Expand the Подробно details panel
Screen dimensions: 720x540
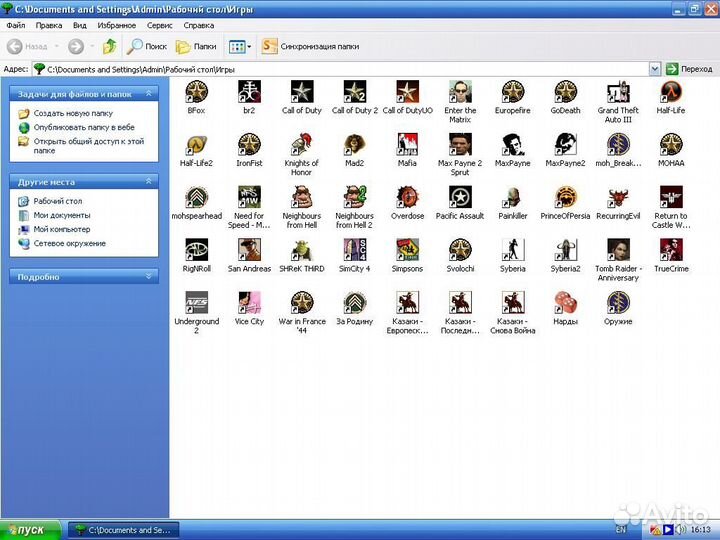coord(148,276)
